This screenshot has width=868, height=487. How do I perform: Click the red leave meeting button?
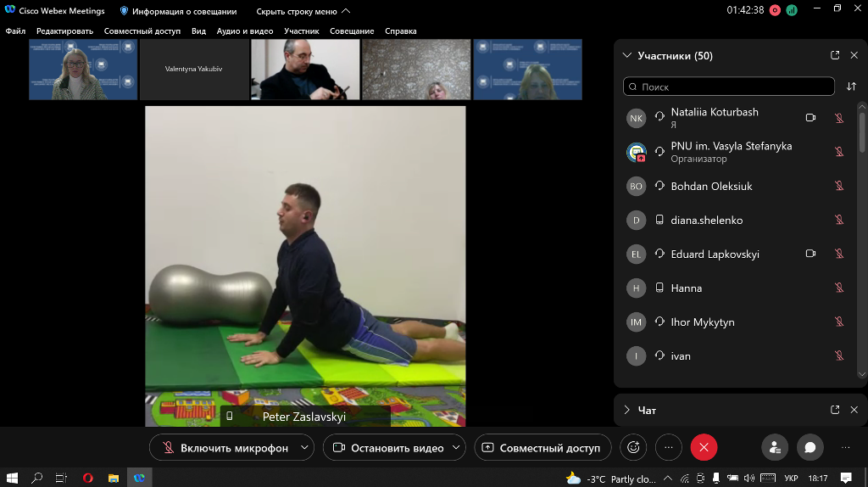[703, 447]
